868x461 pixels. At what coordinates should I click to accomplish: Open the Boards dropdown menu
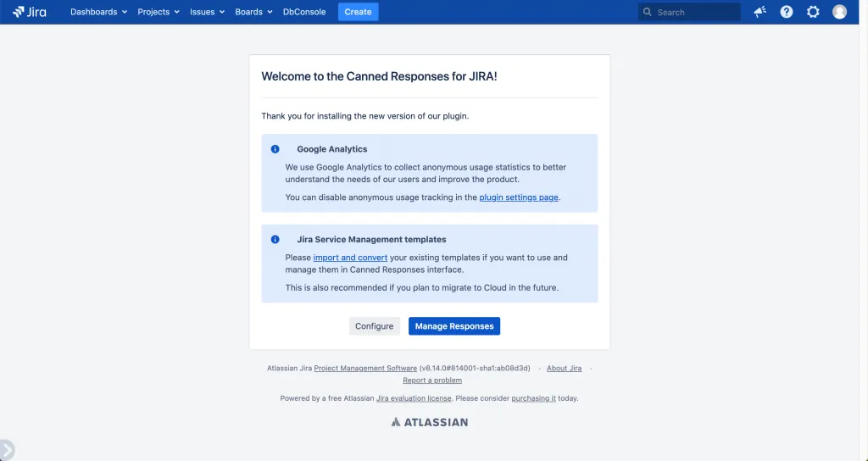(253, 12)
